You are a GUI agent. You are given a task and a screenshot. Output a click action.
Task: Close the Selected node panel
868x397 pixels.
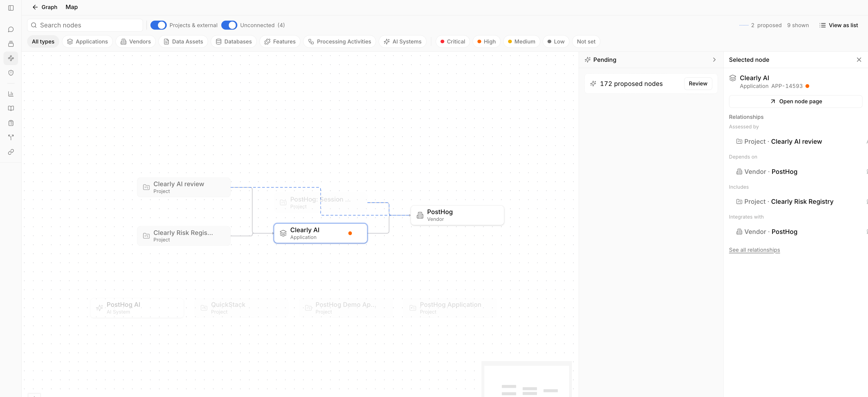[x=858, y=60]
